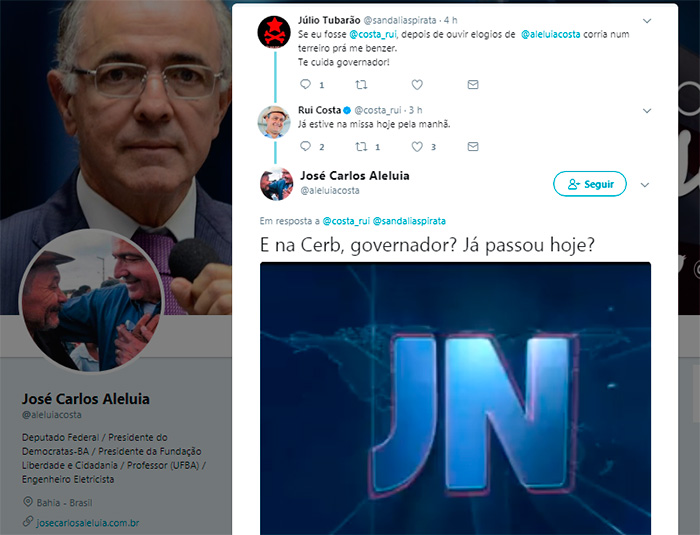Follow José Carlos Aleluia with Seguir
This screenshot has height=535, width=700.
tap(590, 184)
